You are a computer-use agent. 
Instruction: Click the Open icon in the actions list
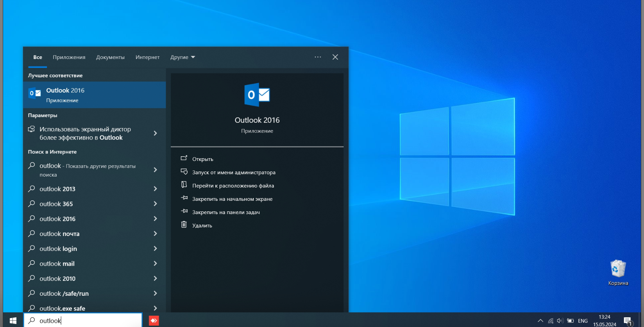pos(184,158)
